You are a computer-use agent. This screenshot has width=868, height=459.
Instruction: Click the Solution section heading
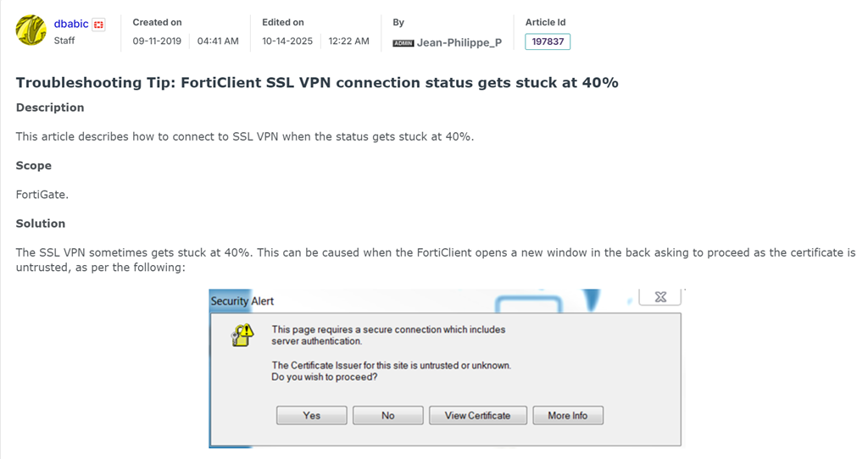[41, 224]
